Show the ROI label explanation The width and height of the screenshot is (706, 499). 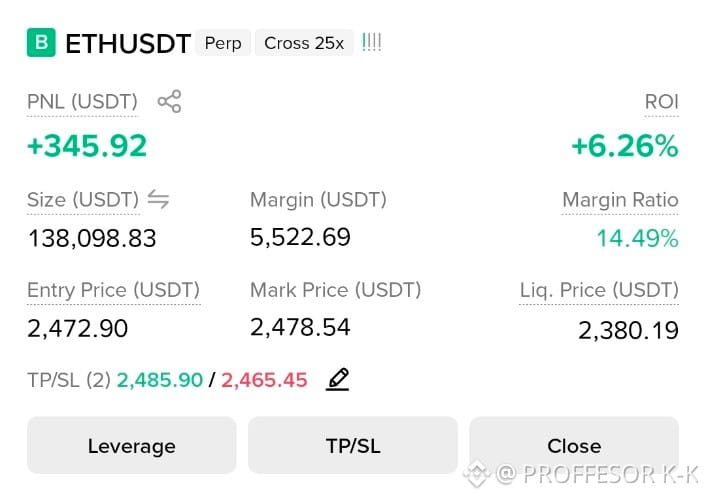click(661, 102)
